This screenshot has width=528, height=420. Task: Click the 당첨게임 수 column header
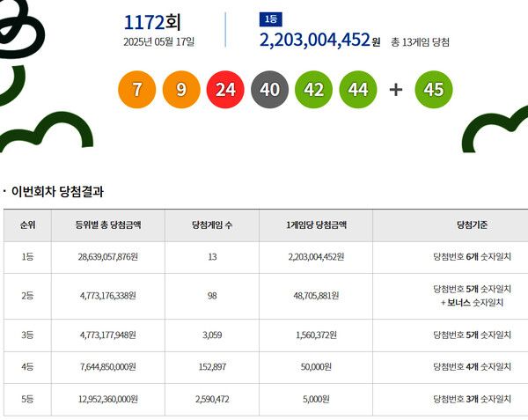click(x=212, y=225)
